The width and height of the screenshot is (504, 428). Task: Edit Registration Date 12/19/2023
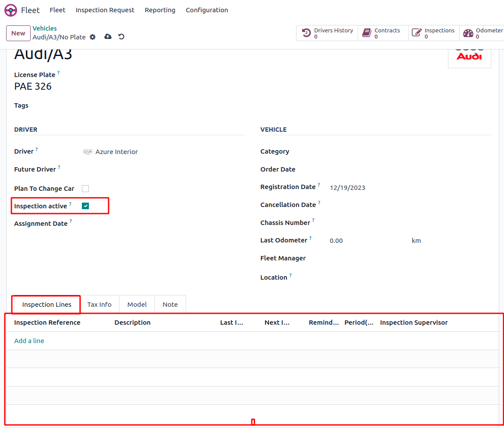pos(348,188)
